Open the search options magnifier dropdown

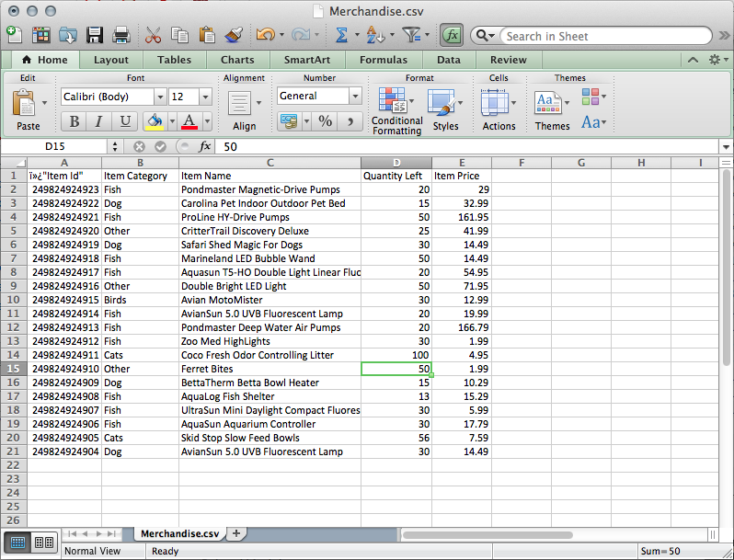[485, 36]
